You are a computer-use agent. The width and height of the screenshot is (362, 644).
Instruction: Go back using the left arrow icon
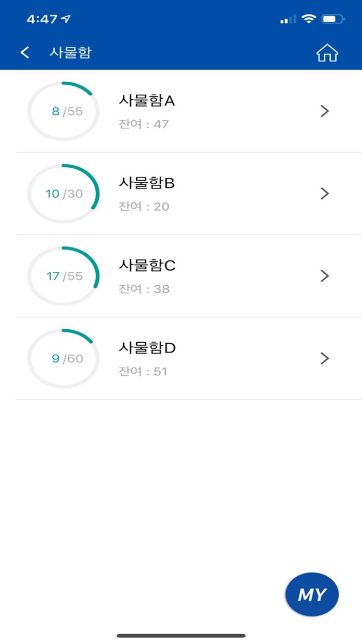[x=24, y=52]
